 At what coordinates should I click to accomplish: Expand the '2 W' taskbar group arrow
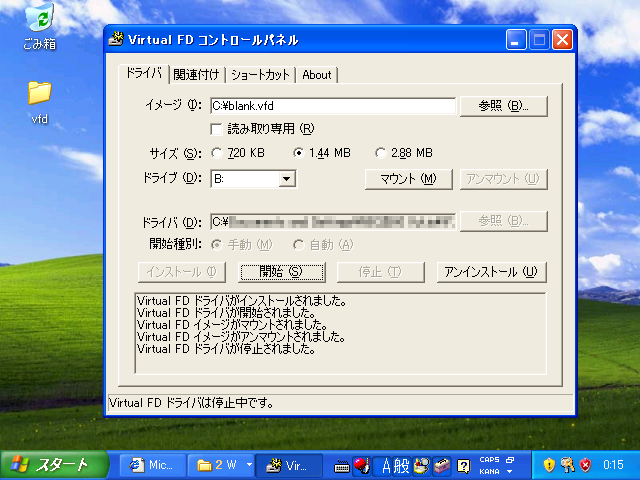249,465
